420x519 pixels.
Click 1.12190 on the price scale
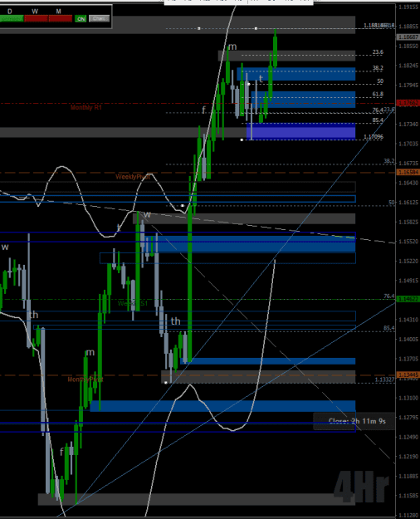pos(408,457)
